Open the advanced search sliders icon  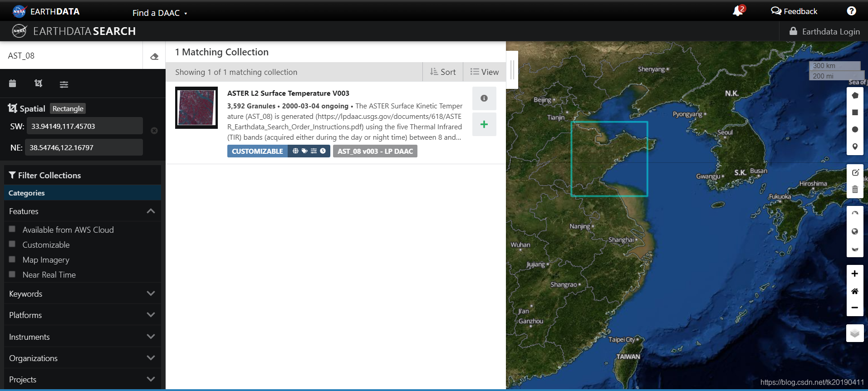click(x=64, y=84)
